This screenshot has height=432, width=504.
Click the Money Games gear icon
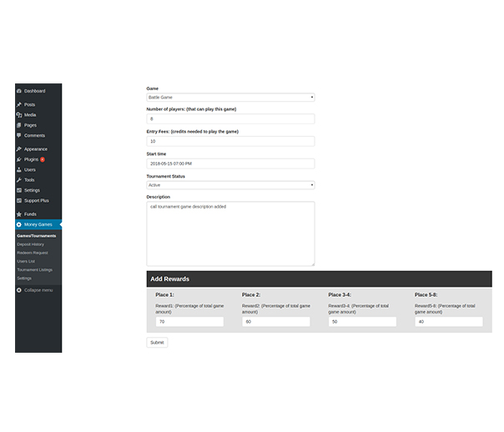(x=19, y=224)
